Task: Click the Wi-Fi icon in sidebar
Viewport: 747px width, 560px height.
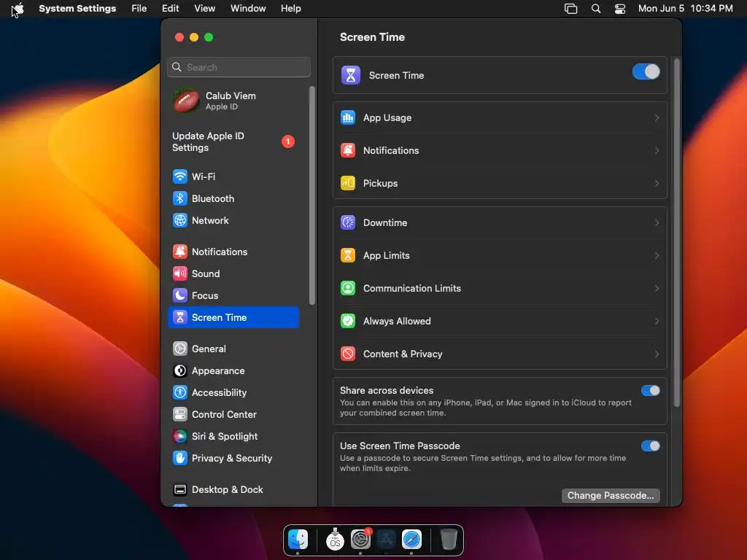Action: [x=179, y=176]
